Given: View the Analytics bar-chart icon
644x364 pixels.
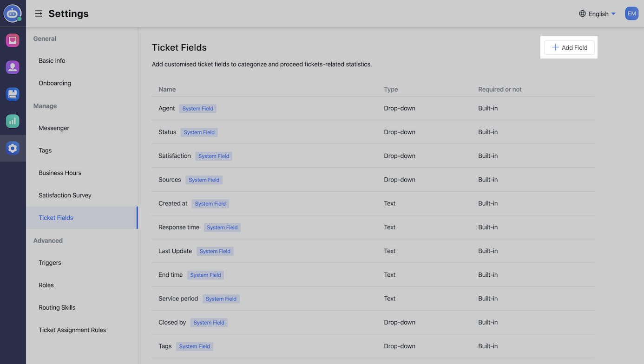Looking at the screenshot, I should (13, 121).
